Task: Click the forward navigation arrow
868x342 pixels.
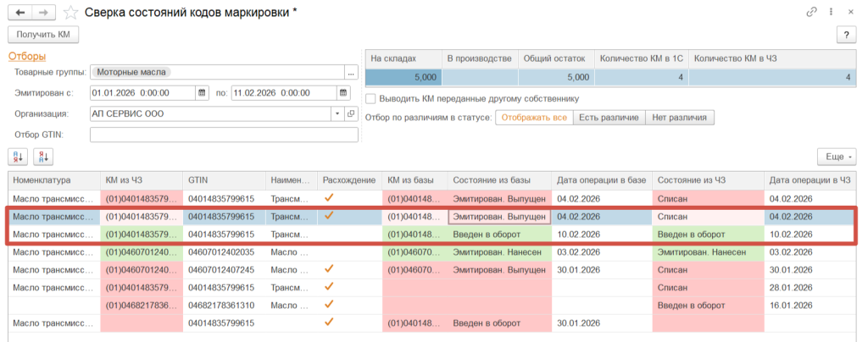Action: pos(44,13)
